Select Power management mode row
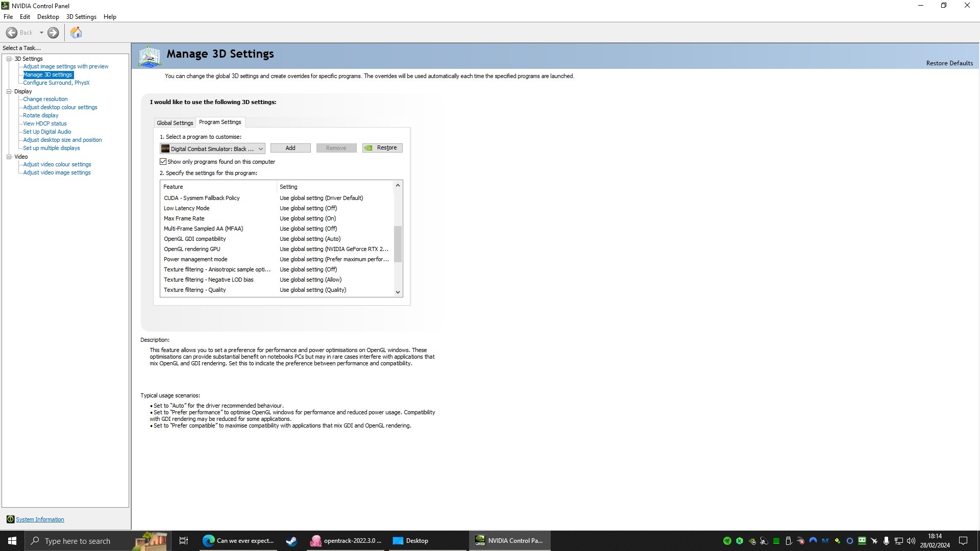The image size is (980, 551). (x=277, y=259)
